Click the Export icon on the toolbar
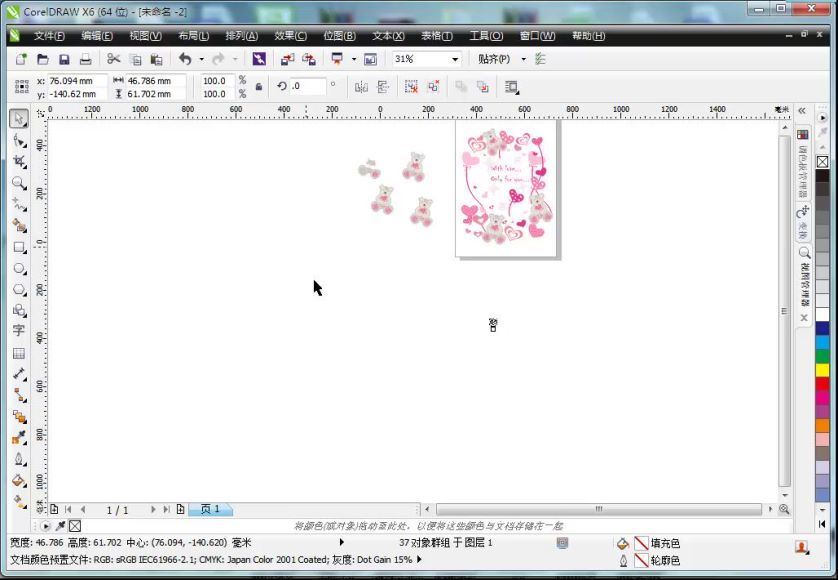 click(309, 59)
